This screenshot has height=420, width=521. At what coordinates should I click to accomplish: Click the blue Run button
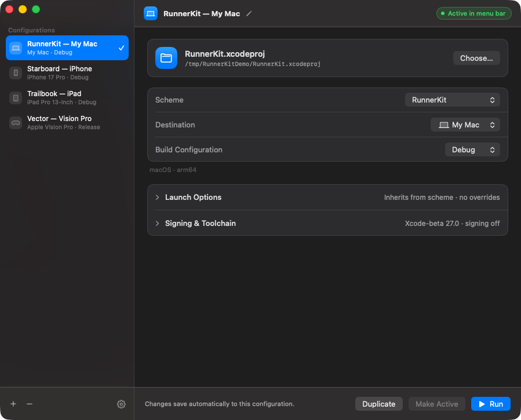pos(490,404)
